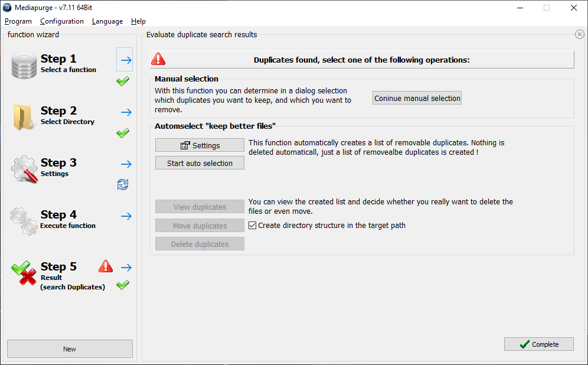
Task: Close the Mediapurge window
Action: pyautogui.click(x=573, y=8)
